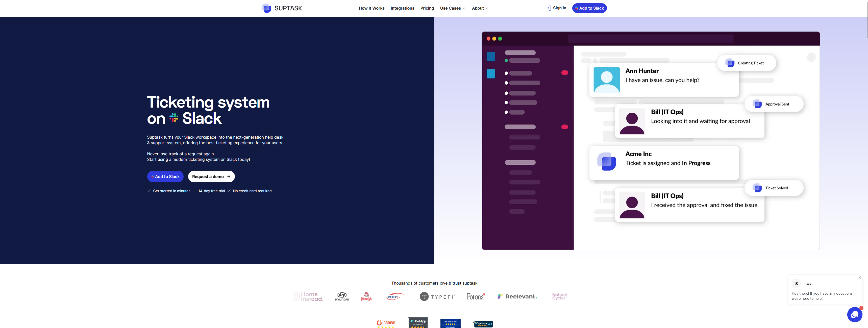Click the Slack logo in the headline
Viewport: 868px width, 328px height.
click(174, 118)
